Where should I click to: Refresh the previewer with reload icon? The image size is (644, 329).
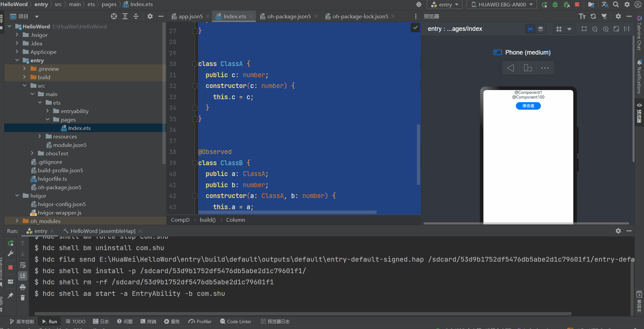pyautogui.click(x=593, y=16)
